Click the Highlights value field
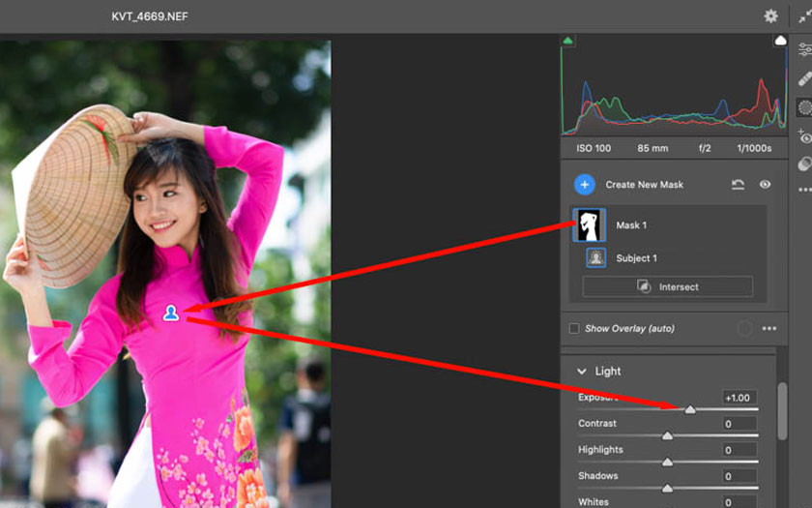Viewport: 812px width, 508px height. (740, 450)
